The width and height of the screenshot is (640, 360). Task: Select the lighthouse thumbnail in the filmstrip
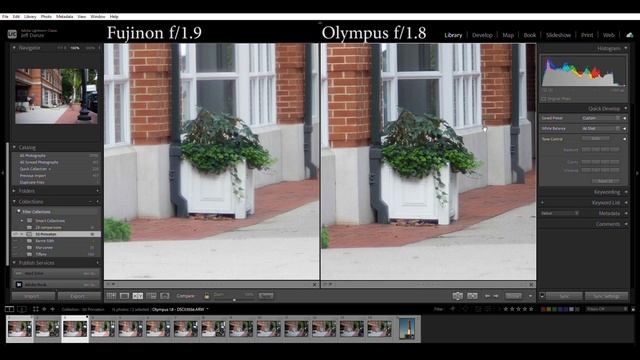(x=407, y=329)
